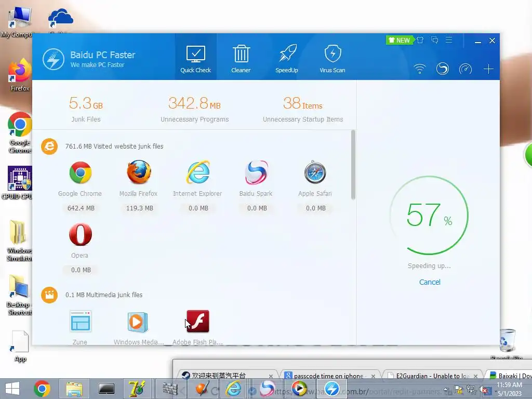Open Google Chrome desktop shortcut
The image size is (532, 399).
(x=20, y=132)
